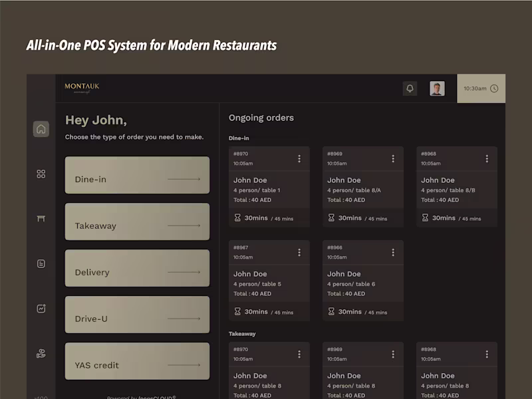Click the 'Hey John,' greeting
532x399 pixels.
96,120
